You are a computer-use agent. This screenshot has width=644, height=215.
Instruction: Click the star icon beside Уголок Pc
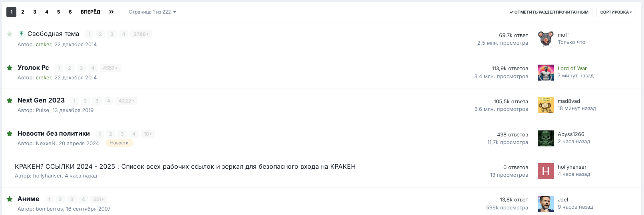pyautogui.click(x=10, y=68)
